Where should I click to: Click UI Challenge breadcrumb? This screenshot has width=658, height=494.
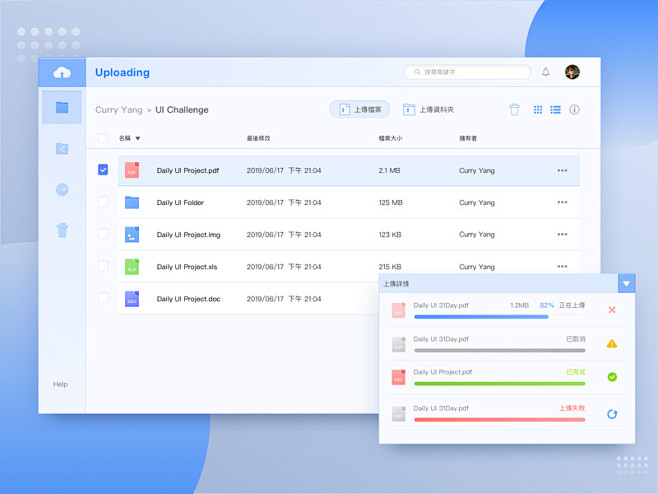click(x=182, y=110)
